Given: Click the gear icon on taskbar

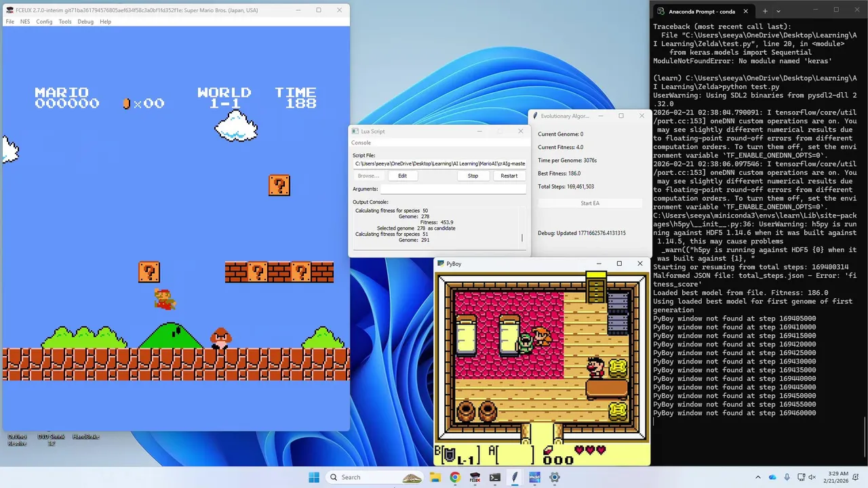Looking at the screenshot, I should tap(555, 477).
